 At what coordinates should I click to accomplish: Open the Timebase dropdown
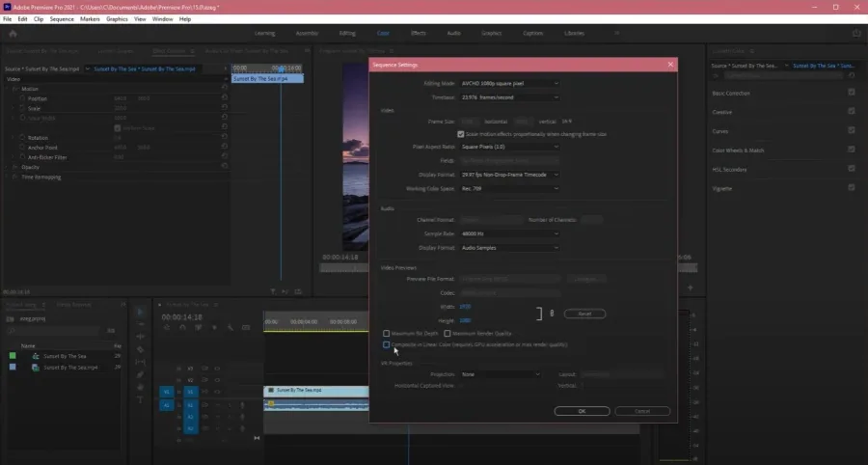point(509,96)
